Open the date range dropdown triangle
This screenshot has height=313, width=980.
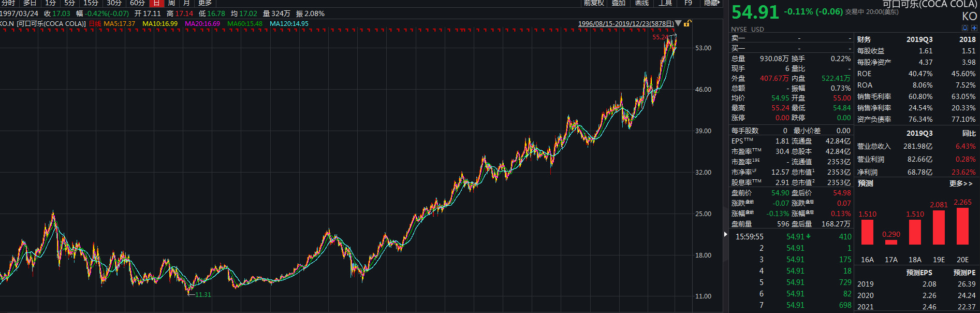coord(678,23)
